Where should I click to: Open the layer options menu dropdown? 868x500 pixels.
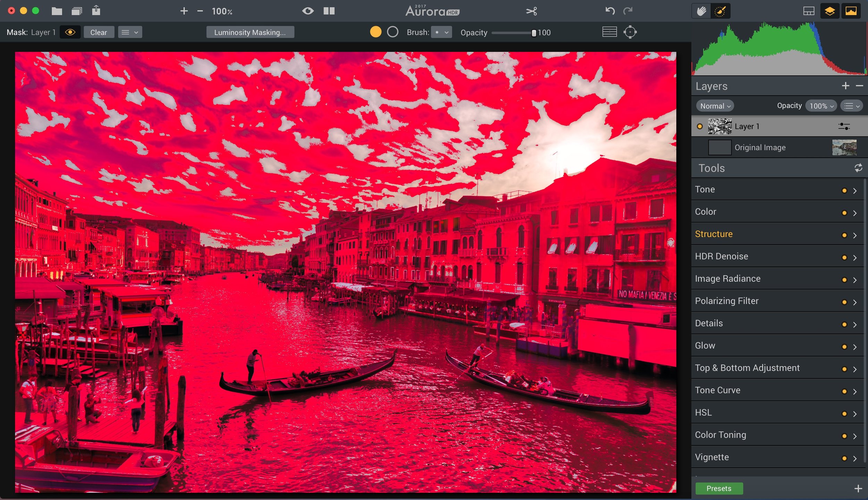coord(852,106)
